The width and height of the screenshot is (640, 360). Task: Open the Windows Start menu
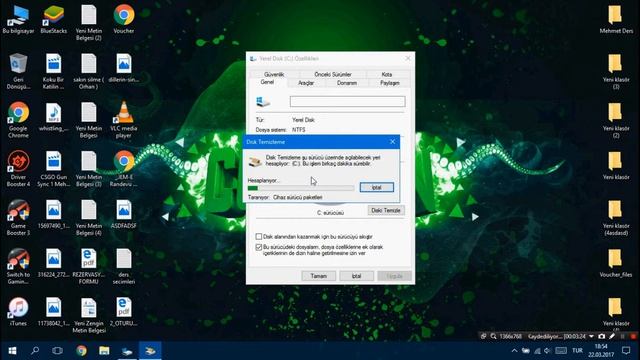pyautogui.click(x=12, y=351)
